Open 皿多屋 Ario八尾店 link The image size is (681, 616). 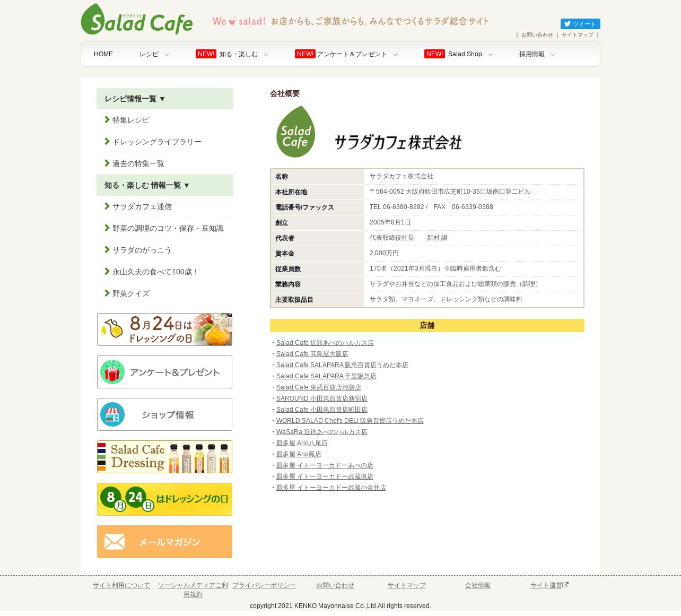302,443
